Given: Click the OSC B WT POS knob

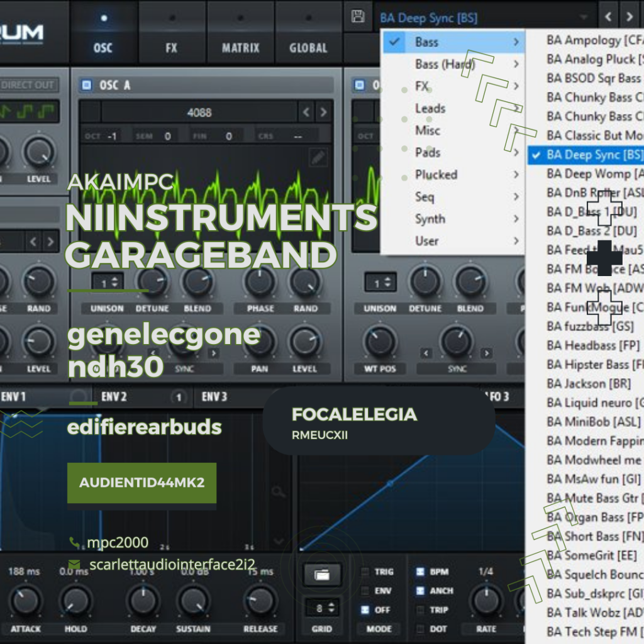Looking at the screenshot, I should [380, 341].
